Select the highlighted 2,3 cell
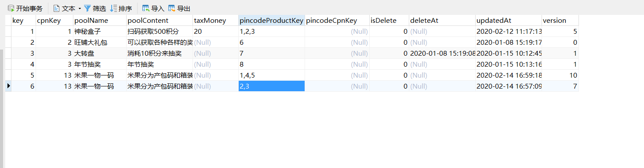 271,86
